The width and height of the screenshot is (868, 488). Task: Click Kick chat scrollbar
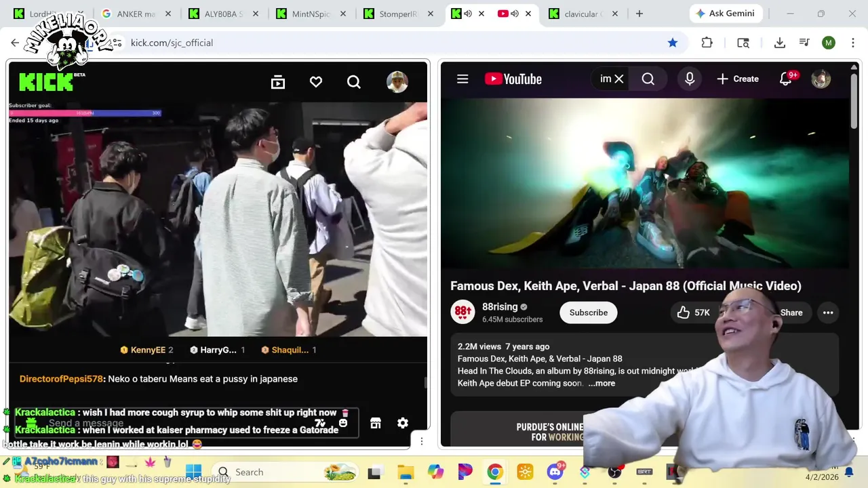pos(426,383)
